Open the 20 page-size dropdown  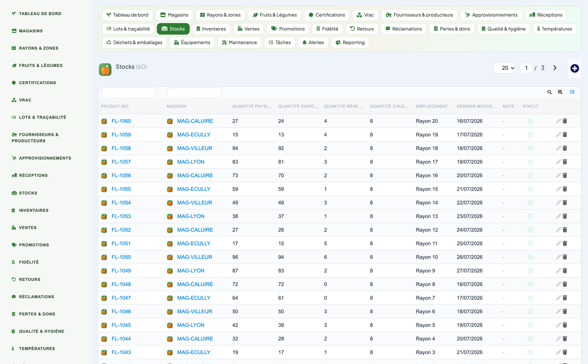[x=505, y=68]
